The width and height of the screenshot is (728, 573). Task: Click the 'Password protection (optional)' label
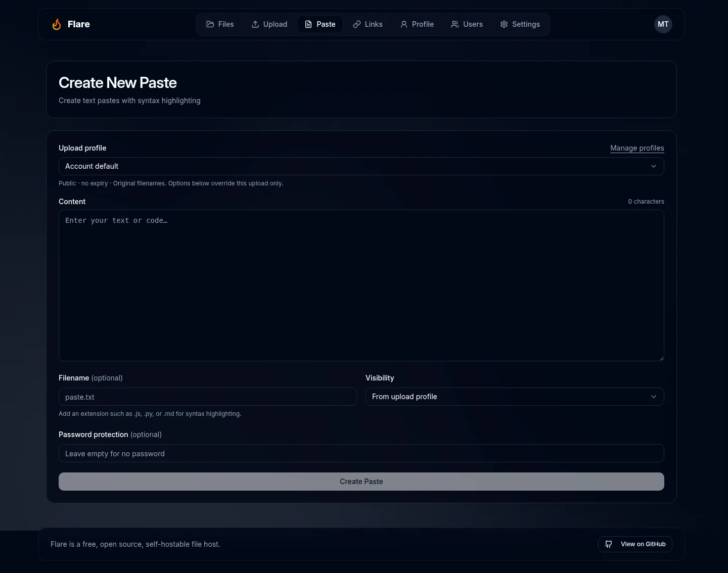tap(110, 435)
